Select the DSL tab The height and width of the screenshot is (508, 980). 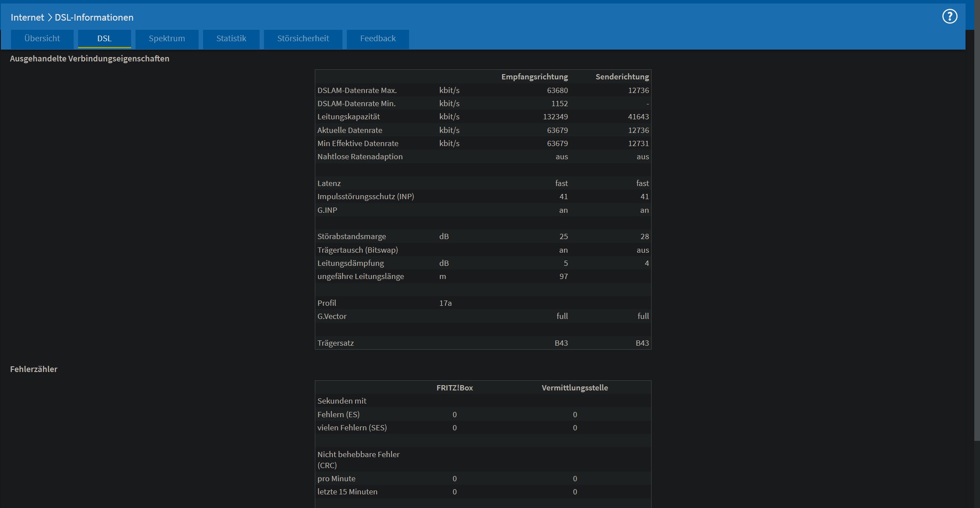click(x=104, y=39)
